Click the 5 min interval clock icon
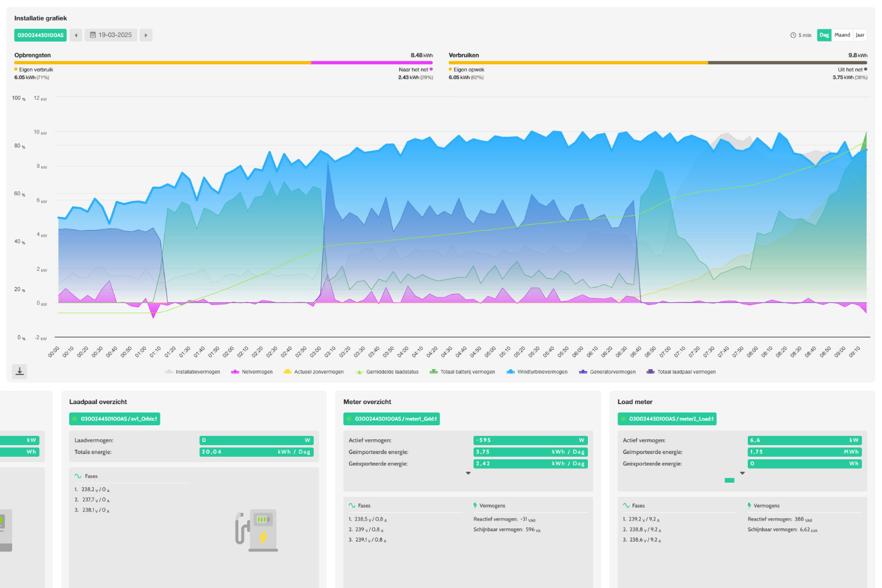Screen dimensions: 882x588 793,35
